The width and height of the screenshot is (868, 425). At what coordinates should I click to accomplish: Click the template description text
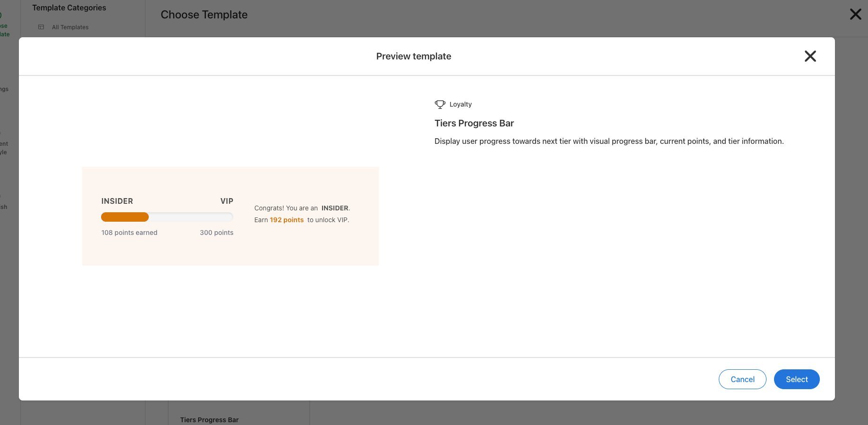(609, 141)
